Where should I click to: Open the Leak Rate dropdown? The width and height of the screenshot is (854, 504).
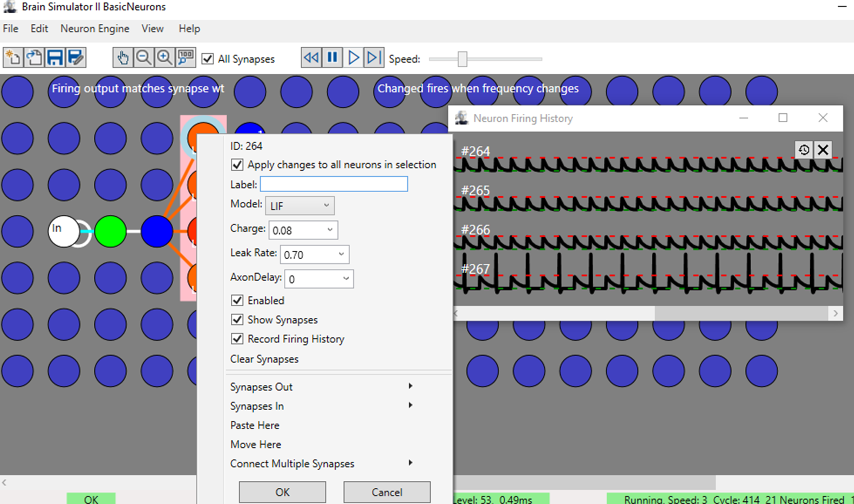[x=314, y=254]
